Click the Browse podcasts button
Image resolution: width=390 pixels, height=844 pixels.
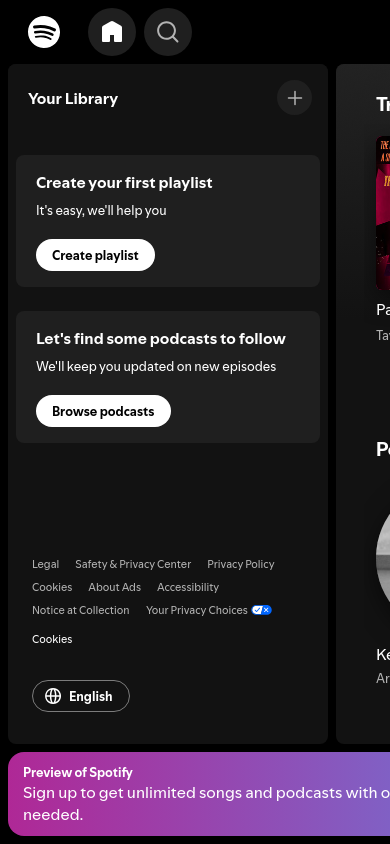coord(103,411)
